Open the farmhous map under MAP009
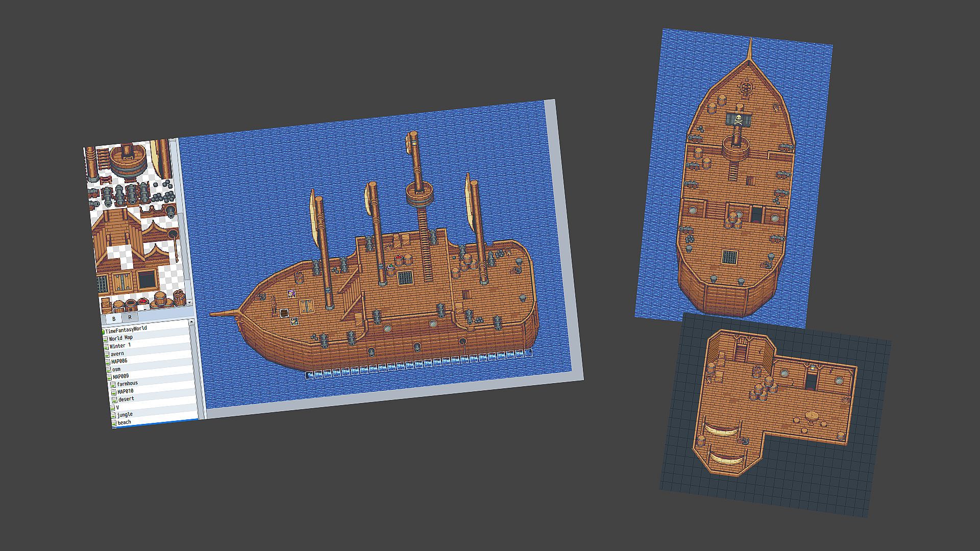 [128, 383]
